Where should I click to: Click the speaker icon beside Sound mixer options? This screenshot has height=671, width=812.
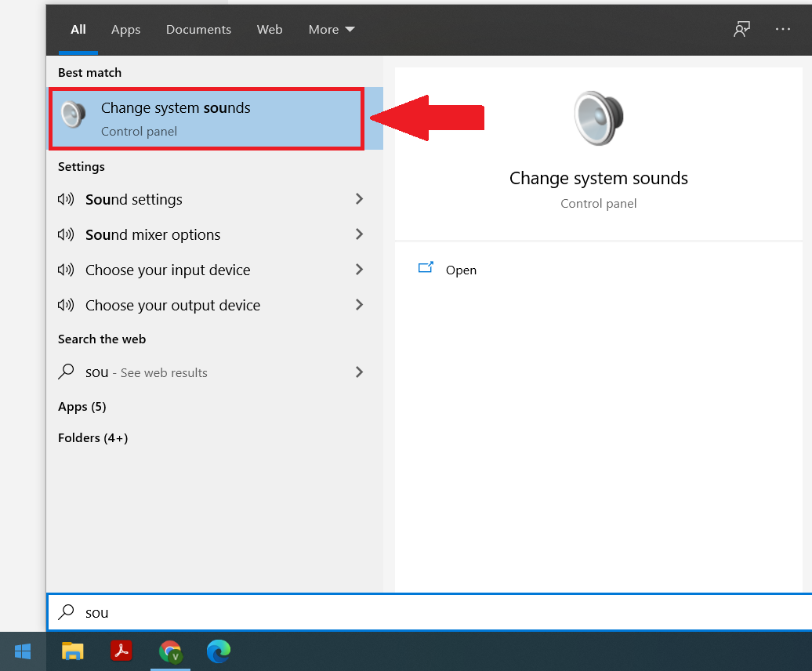tap(66, 234)
